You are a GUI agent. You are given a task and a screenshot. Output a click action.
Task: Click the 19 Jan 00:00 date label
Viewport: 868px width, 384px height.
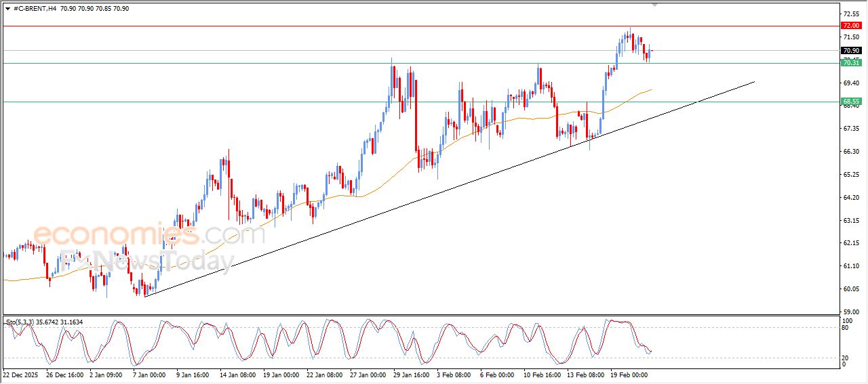[281, 374]
